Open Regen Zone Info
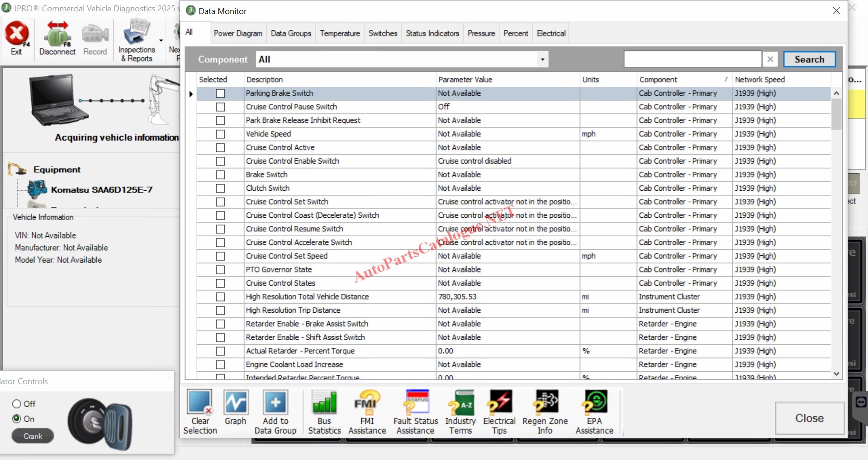The height and width of the screenshot is (460, 868). [545, 403]
